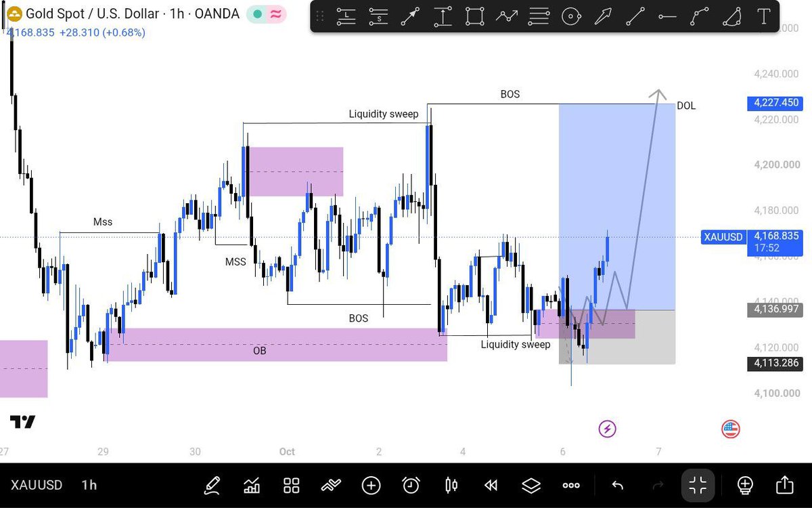Open XAUUSD symbol search in bottom bar
Image resolution: width=812 pixels, height=508 pixels.
point(37,485)
